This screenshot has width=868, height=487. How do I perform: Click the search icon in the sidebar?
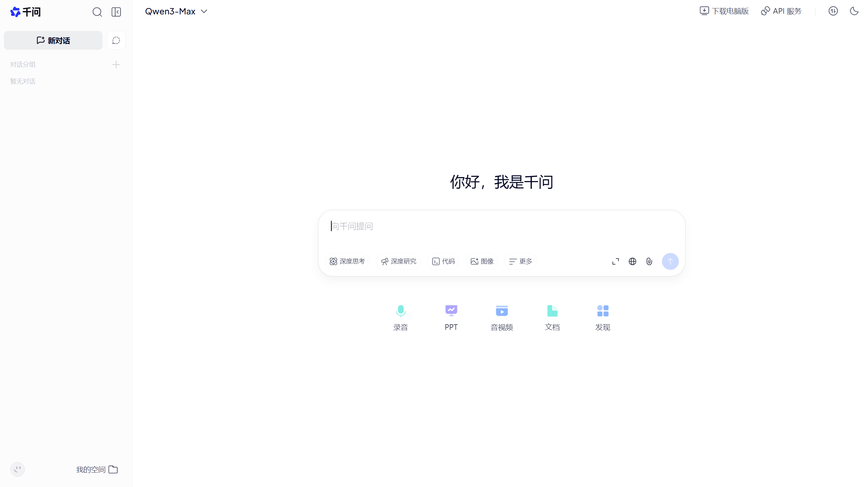[x=97, y=12]
